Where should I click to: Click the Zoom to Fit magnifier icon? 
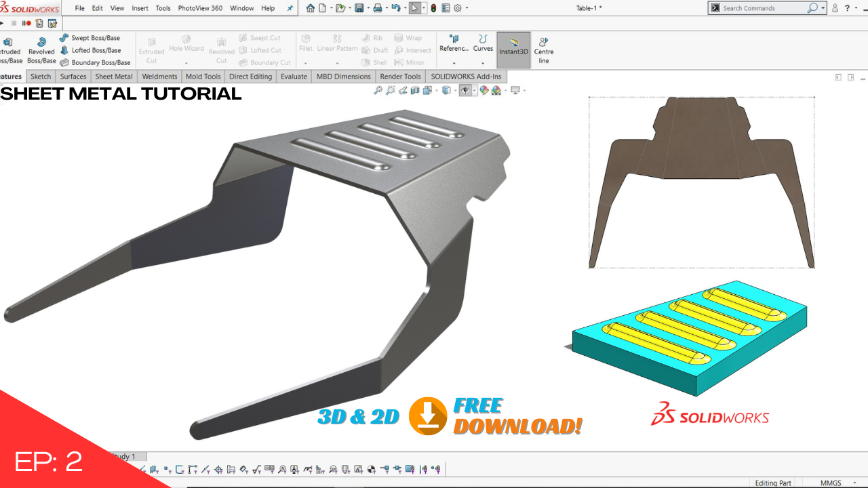coord(378,90)
